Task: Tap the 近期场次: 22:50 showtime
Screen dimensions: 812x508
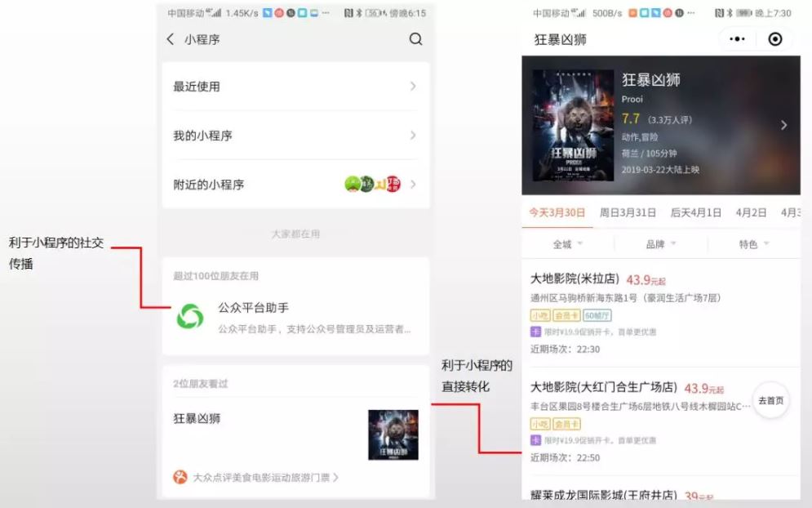Action: (x=565, y=457)
